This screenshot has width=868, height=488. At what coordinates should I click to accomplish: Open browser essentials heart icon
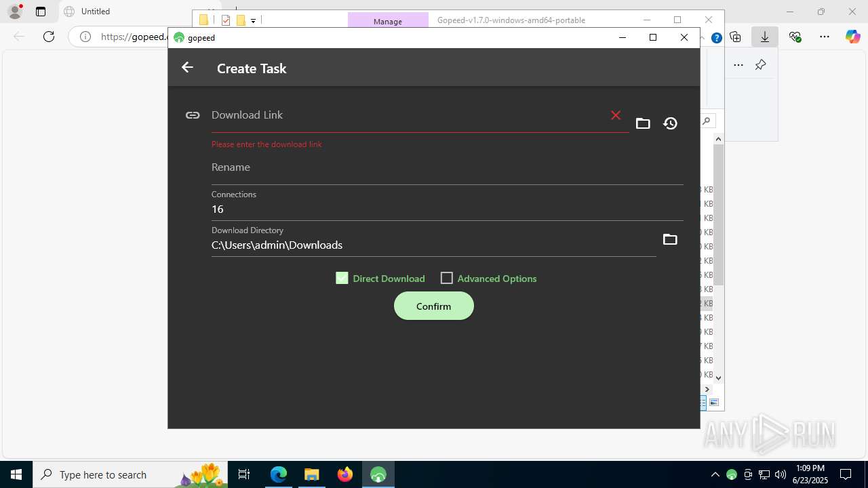795,37
